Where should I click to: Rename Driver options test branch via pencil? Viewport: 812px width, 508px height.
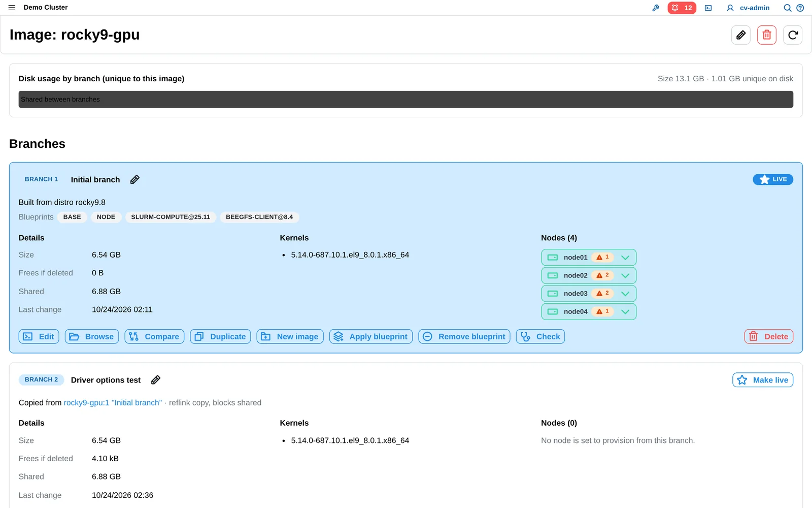[x=156, y=380]
